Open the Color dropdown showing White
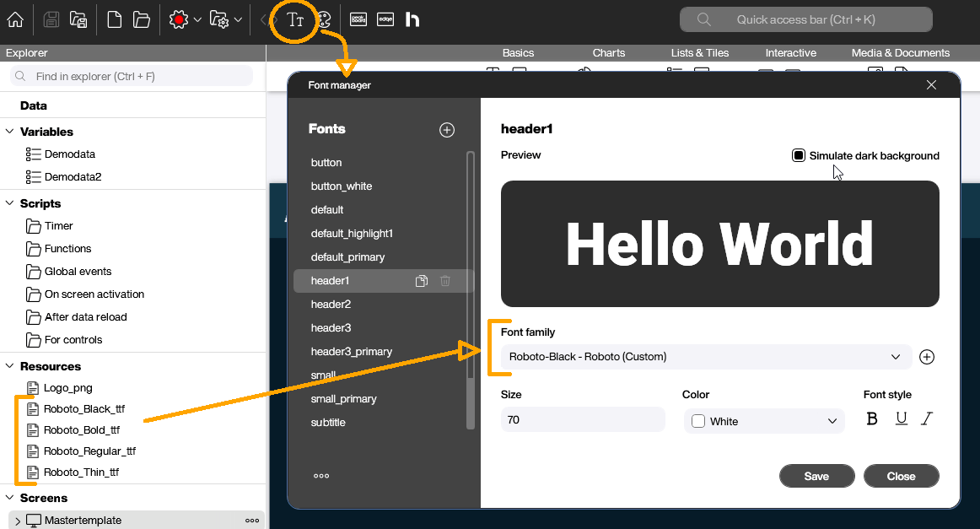 coord(763,419)
